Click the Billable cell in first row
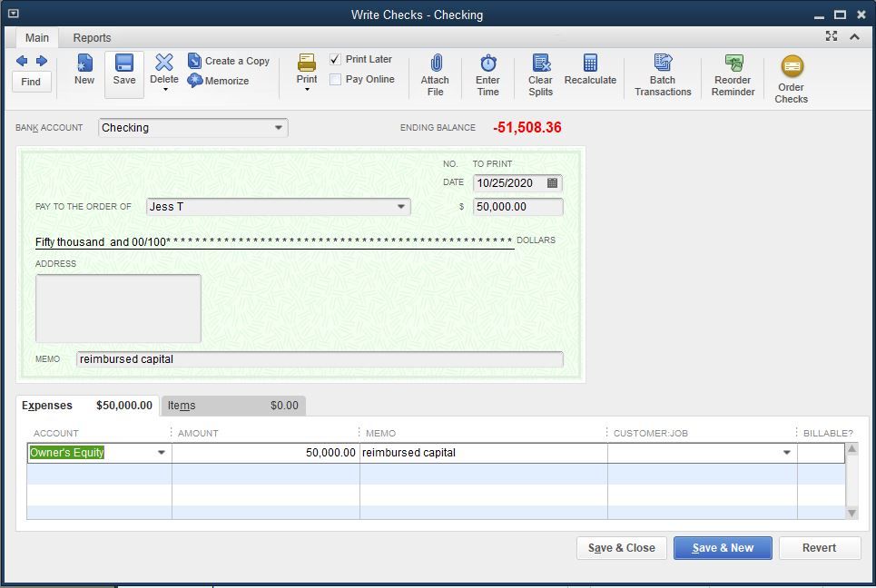876x588 pixels. pos(821,453)
